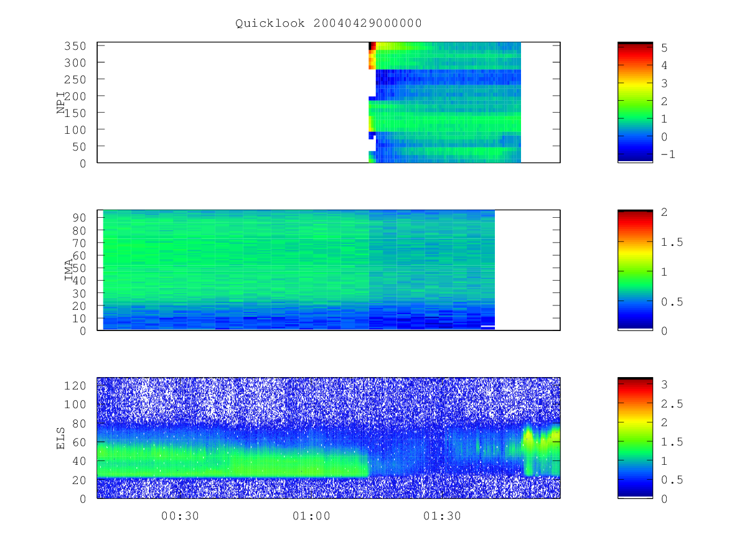Image resolution: width=747 pixels, height=560 pixels.
Task: Click the -1 label on NPI colorbar
Action: tap(667, 154)
